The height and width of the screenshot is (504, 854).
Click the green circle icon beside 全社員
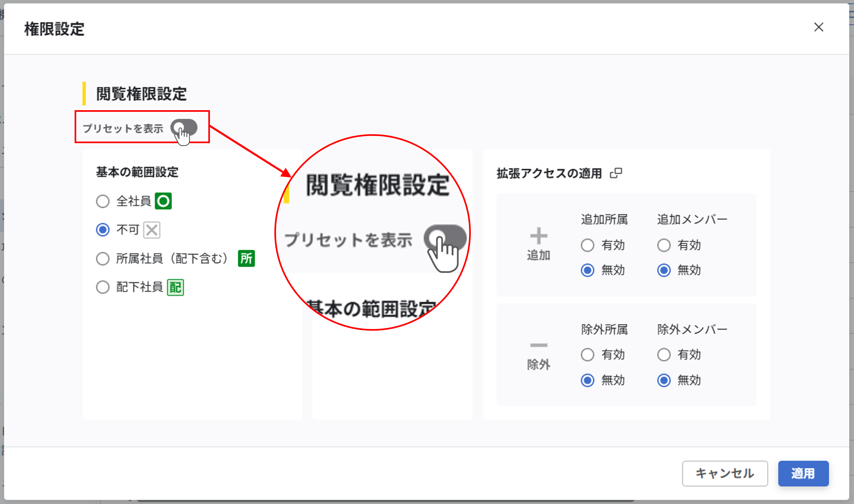pos(163,201)
